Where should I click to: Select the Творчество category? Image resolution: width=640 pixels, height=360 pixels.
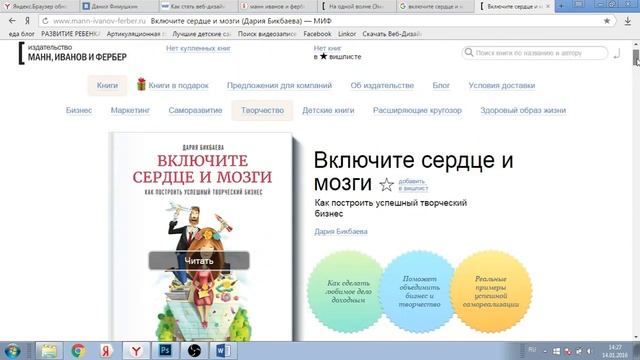tap(262, 110)
